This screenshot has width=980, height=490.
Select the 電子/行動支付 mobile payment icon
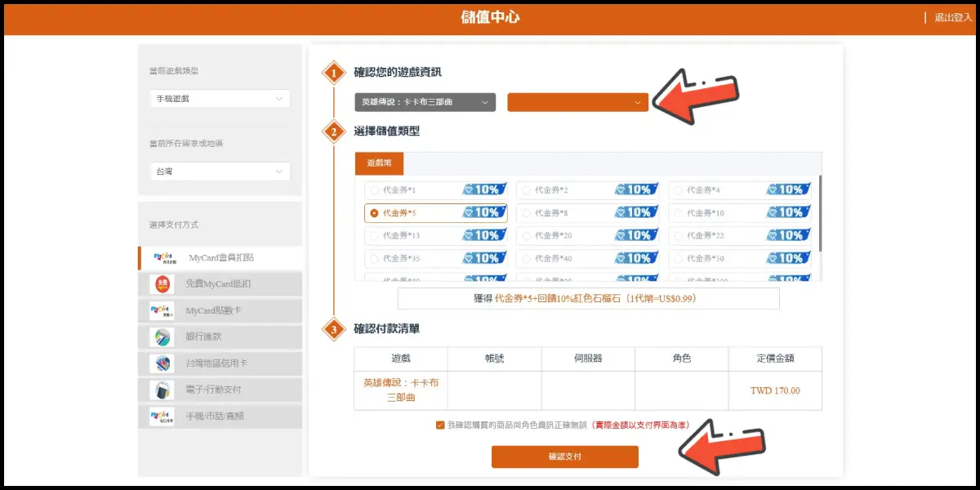[162, 390]
